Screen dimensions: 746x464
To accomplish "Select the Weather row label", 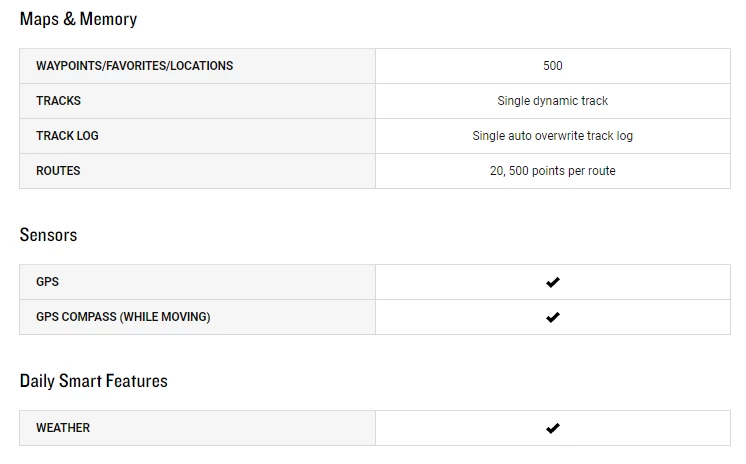I will pos(63,428).
